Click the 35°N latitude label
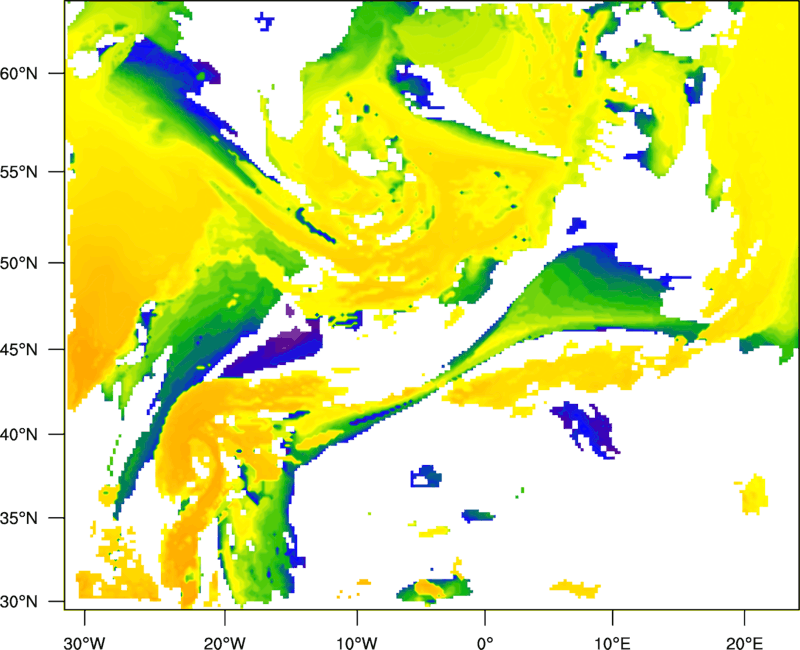Image resolution: width=800 pixels, height=650 pixels. (x=19, y=518)
